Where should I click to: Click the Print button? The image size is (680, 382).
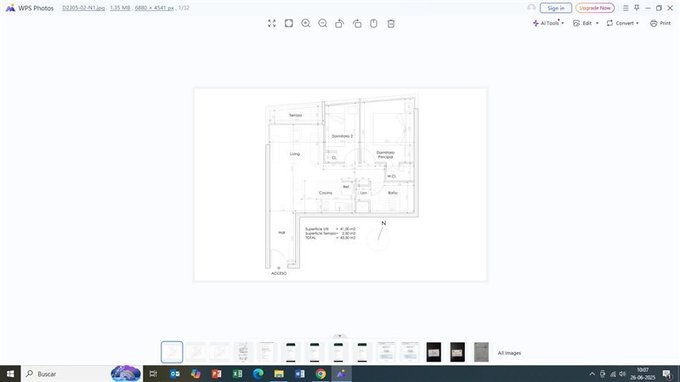660,23
